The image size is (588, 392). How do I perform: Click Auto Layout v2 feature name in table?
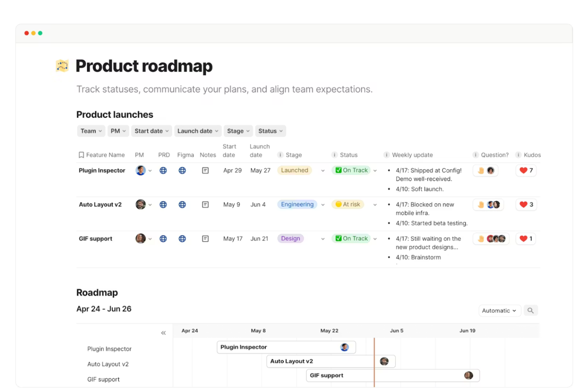click(x=100, y=205)
